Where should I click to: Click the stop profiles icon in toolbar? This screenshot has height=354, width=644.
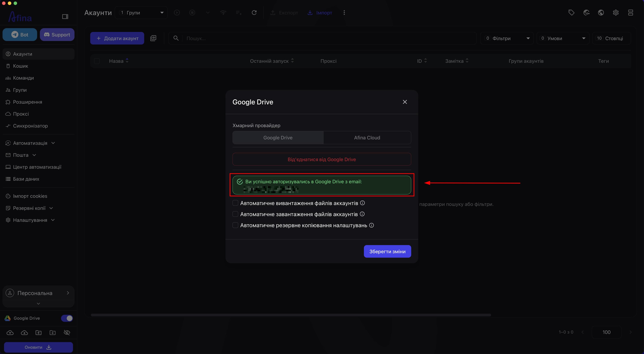coord(192,13)
